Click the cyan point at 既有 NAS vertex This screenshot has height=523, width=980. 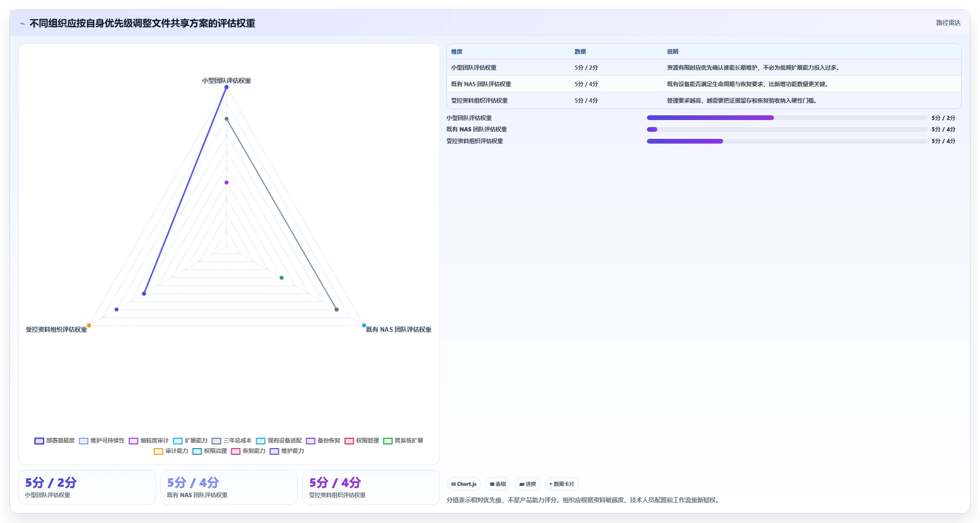click(364, 325)
